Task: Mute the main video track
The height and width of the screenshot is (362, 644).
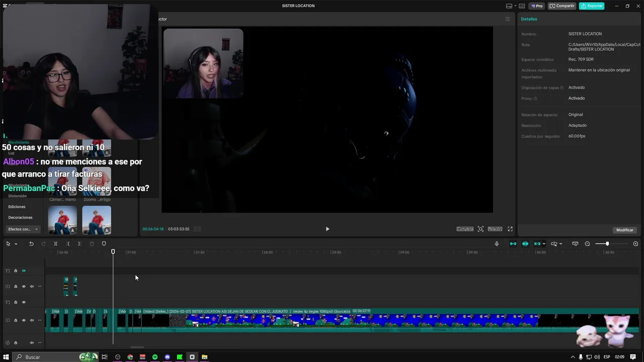Action: pyautogui.click(x=32, y=320)
